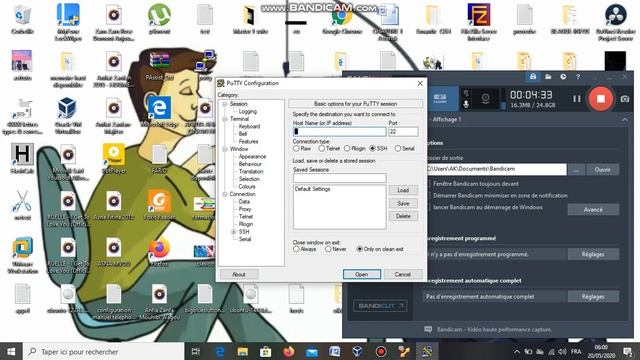Click the Windows Start button
640x360 pixels.
pos(11,351)
